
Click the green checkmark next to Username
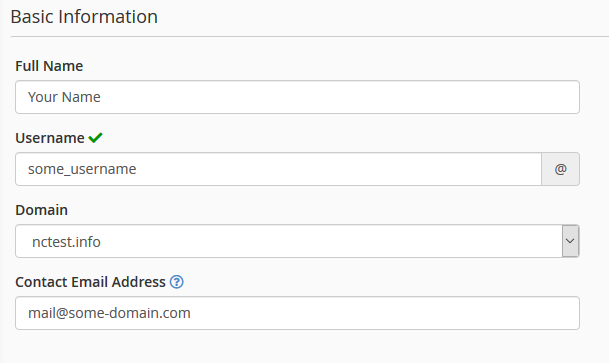(95, 137)
